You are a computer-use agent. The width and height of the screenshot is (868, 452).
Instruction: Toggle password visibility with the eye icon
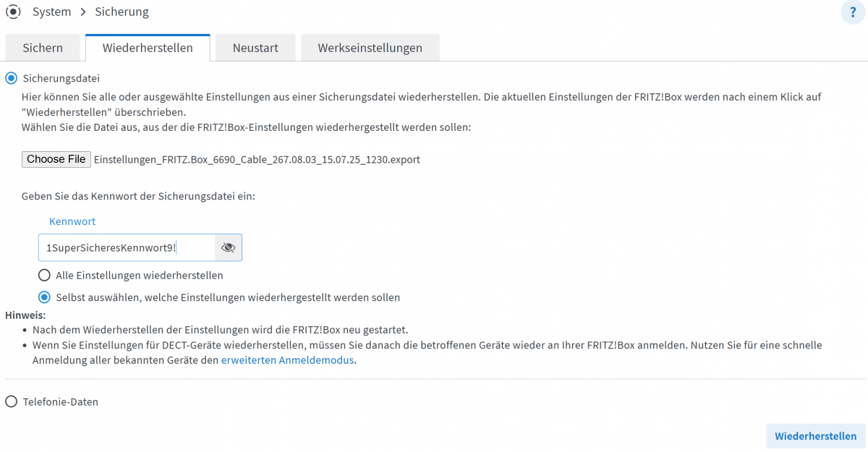pos(229,247)
